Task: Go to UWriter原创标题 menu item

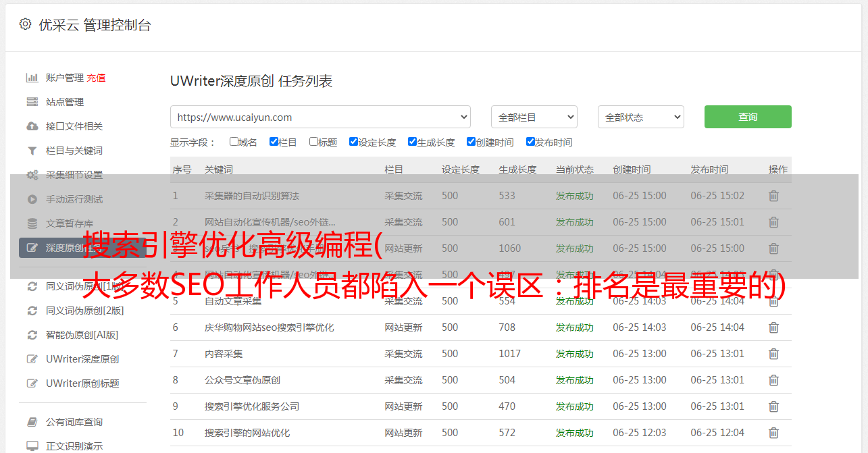Action: pyautogui.click(x=82, y=383)
